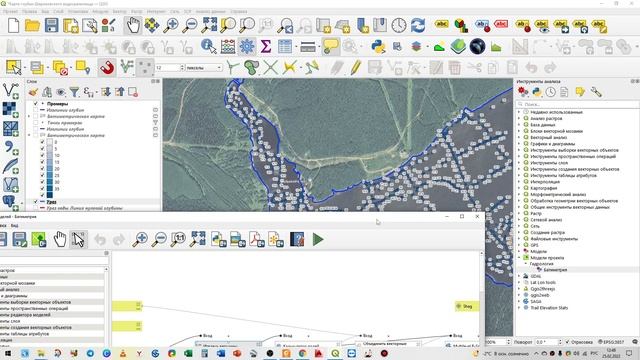Click color swatch for depth class 15

point(50,162)
